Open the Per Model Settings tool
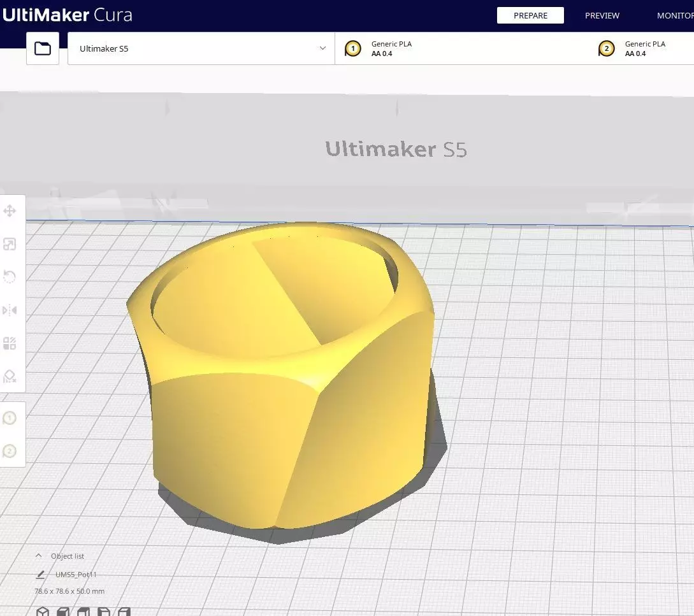Screen dimensions: 694x616 pos(10,343)
